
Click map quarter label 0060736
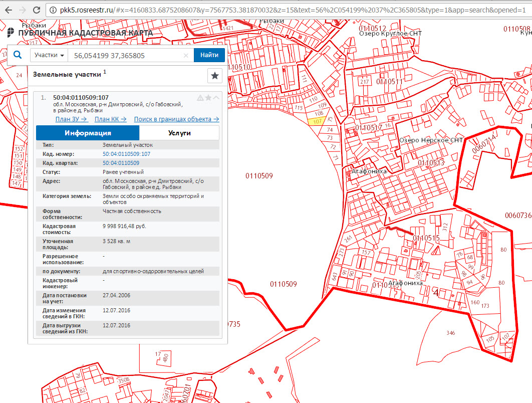point(518,215)
